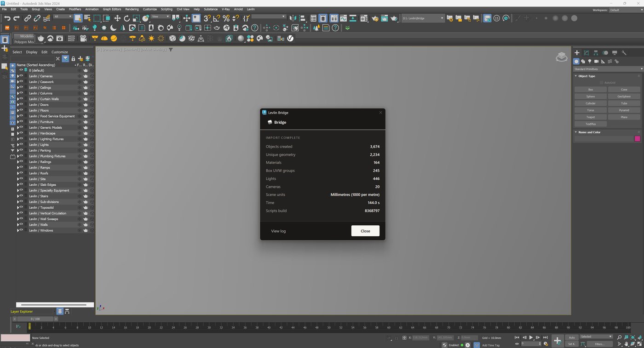Screen dimensions: 644x348
Task: Open the Levlin menu
Action: click(x=251, y=9)
